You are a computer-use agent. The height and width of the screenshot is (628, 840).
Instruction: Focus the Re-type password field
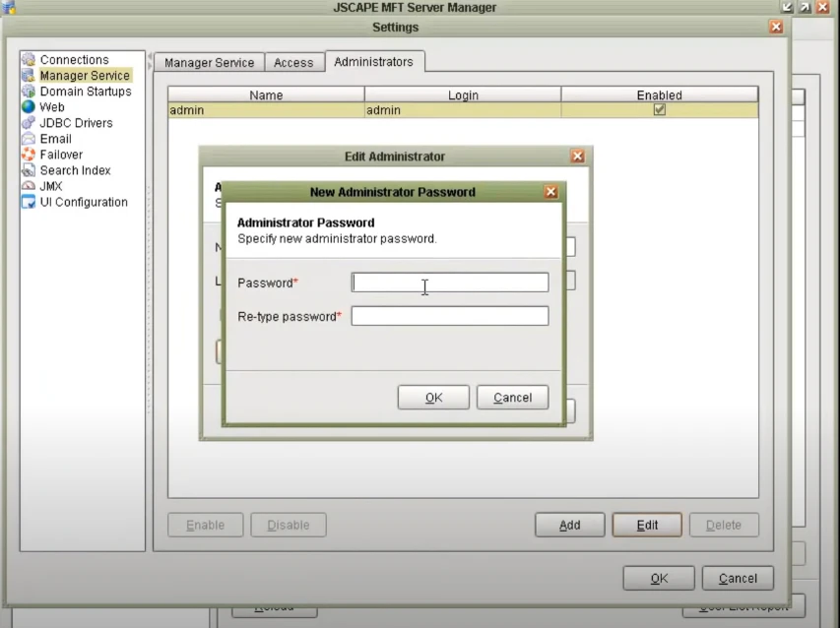click(449, 315)
